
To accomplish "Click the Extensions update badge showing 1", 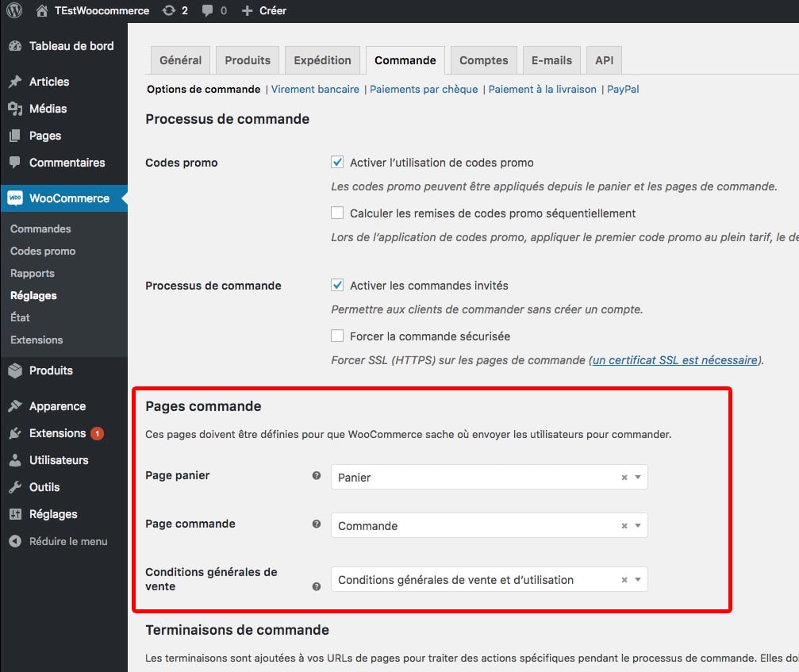I will point(98,433).
